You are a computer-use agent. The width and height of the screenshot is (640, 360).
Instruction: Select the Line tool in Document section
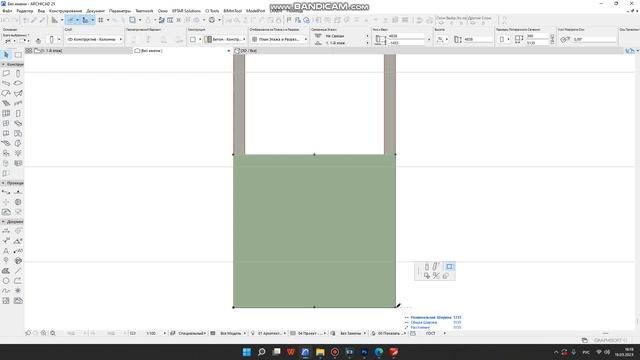(18, 271)
